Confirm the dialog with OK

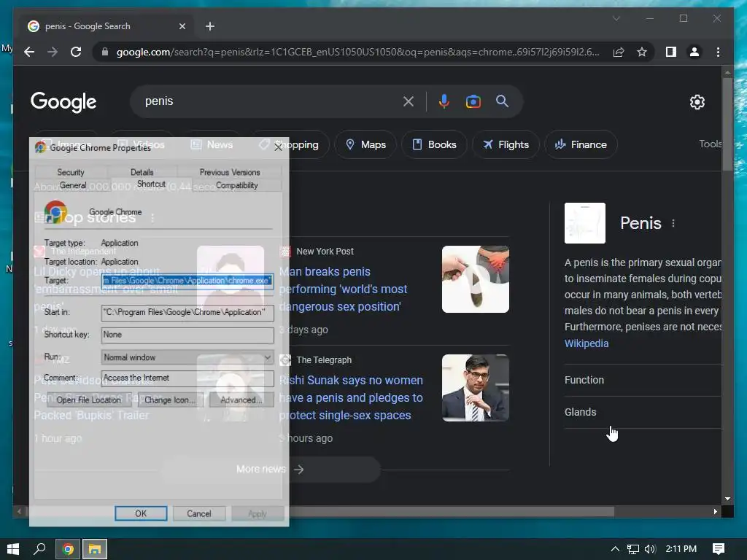[x=141, y=513]
